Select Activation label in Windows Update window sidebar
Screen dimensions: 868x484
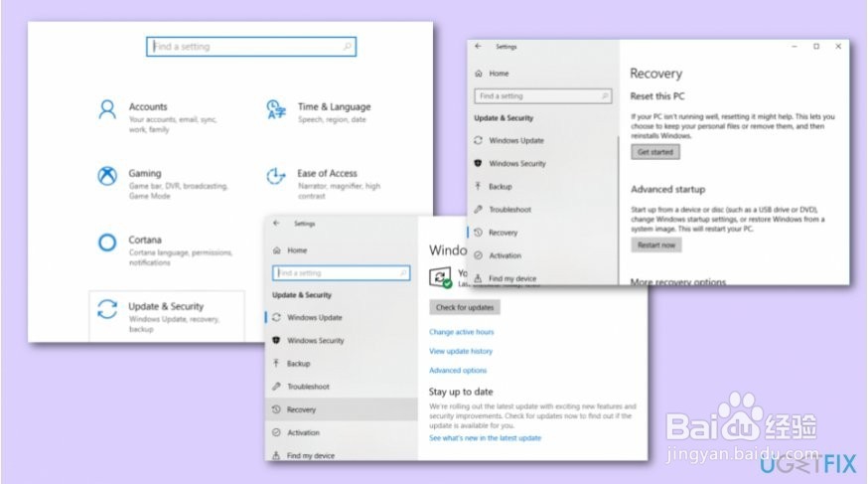tap(303, 432)
